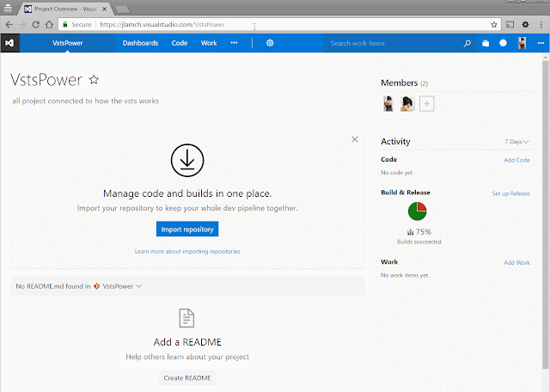Click the git repository icon beside VstsPower
The image size is (550, 392).
click(96, 286)
